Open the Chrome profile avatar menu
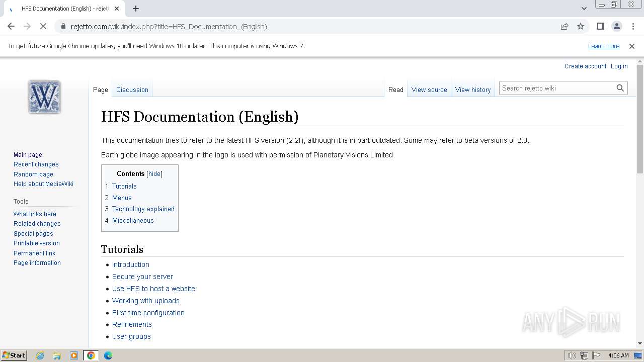644x362 pixels. coord(617,26)
